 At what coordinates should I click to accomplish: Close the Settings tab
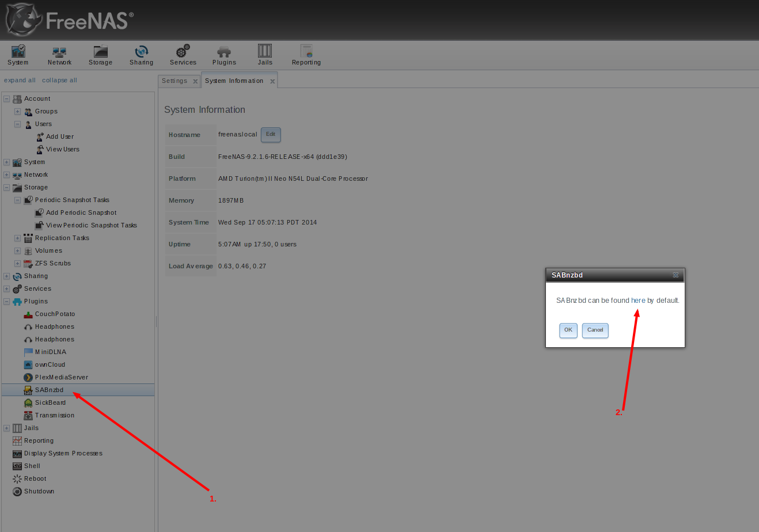point(195,82)
